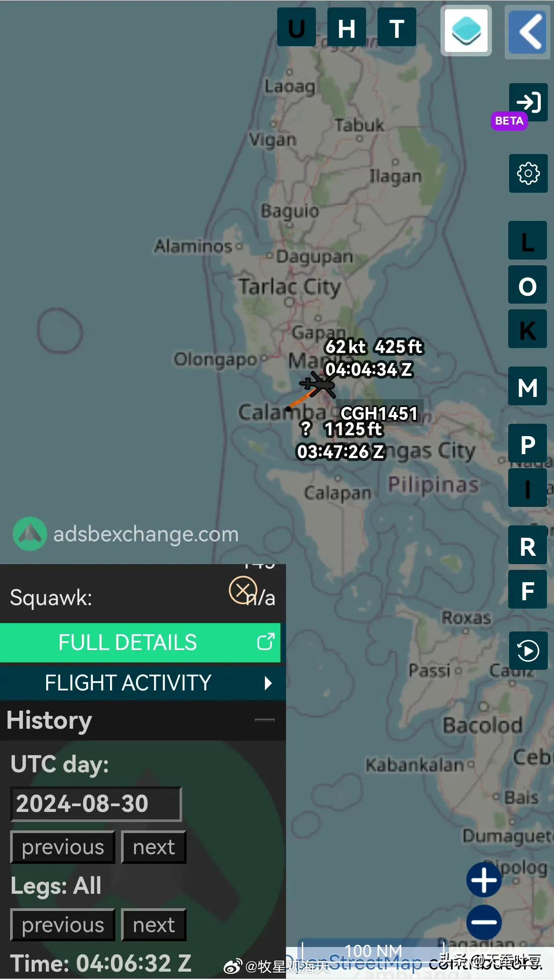
Task: Collapse sidebar with the left chevron button
Action: [x=527, y=32]
